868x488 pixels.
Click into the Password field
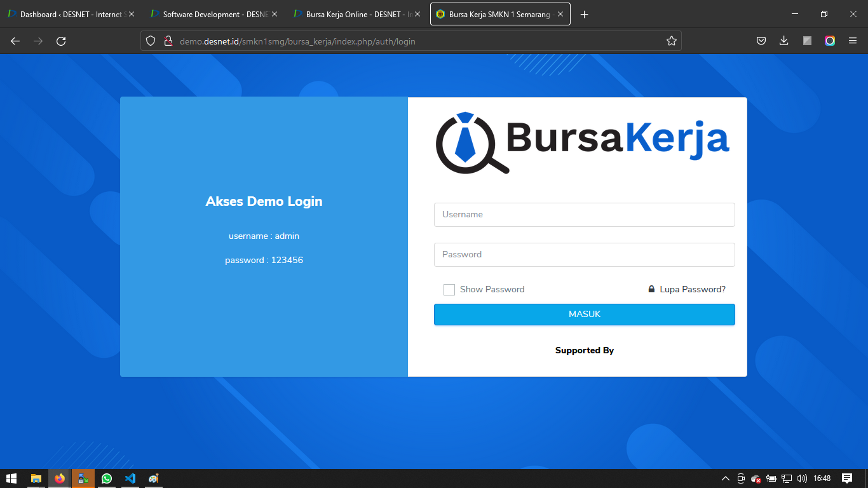coord(584,255)
